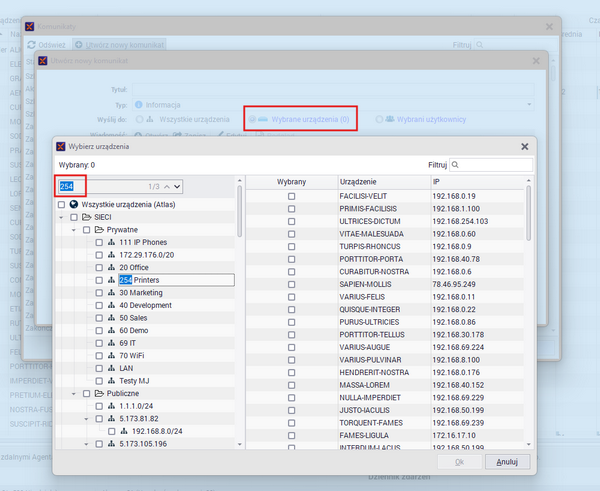Click the device table vertical scrollbar
600x491 pixels.
(528, 213)
